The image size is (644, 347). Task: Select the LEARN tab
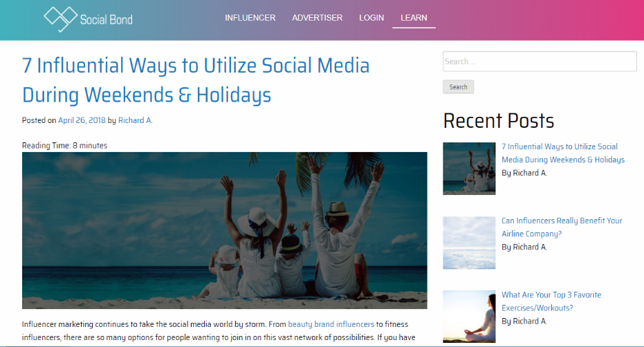414,18
